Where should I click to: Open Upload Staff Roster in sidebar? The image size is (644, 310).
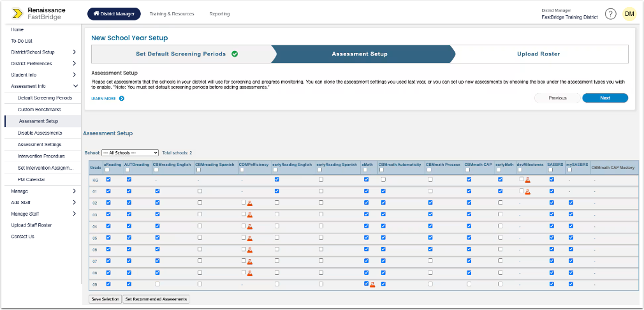31,225
